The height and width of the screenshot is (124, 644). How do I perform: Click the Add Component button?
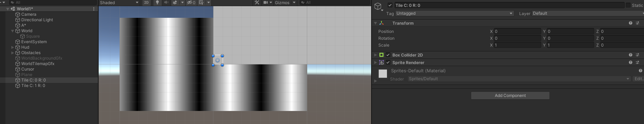tap(510, 96)
